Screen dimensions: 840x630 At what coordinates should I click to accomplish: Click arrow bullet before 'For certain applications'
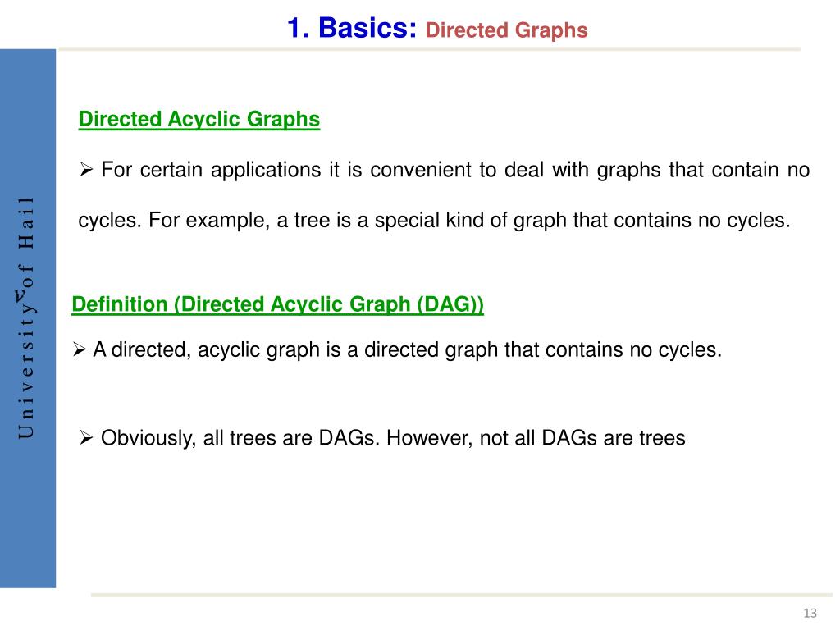point(85,170)
